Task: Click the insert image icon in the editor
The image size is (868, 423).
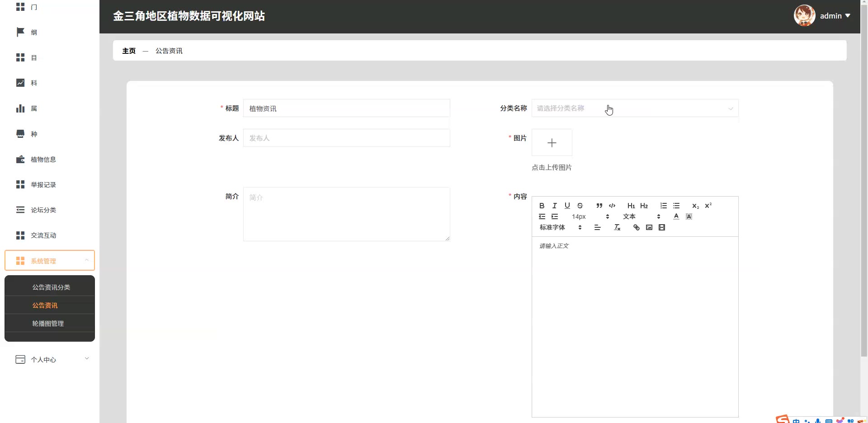Action: [x=649, y=227]
